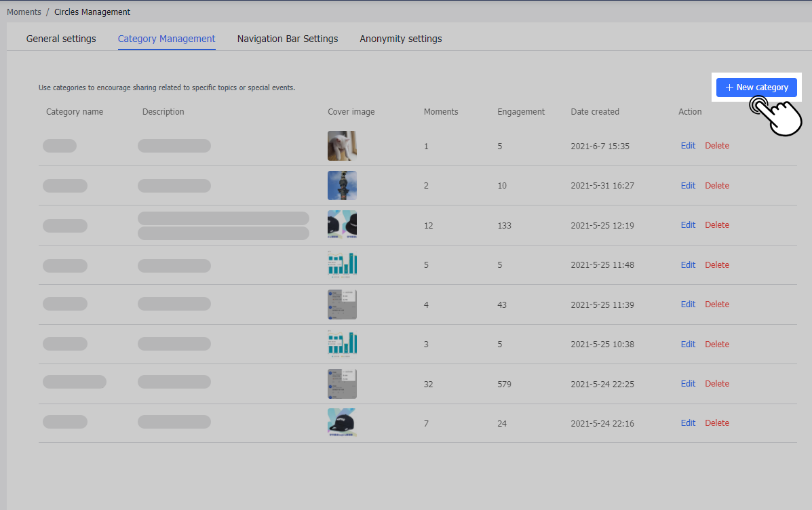This screenshot has width=812, height=510.
Task: Delete the category created 2021-5-24 22:16
Action: pos(717,423)
